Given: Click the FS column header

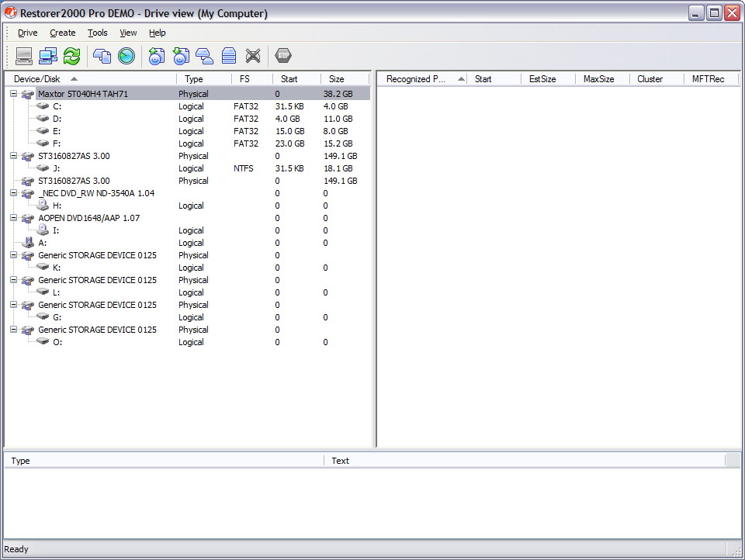Looking at the screenshot, I should (x=251, y=79).
